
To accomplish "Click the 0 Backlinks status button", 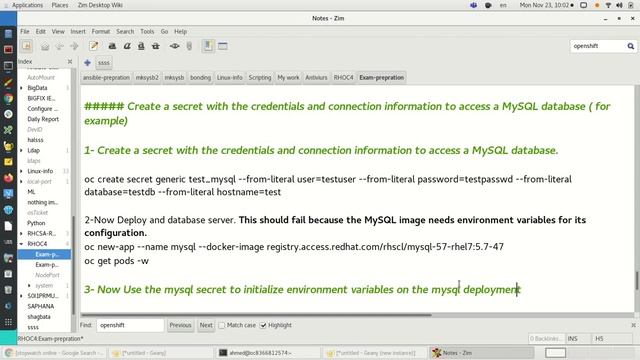I will click(x=546, y=339).
